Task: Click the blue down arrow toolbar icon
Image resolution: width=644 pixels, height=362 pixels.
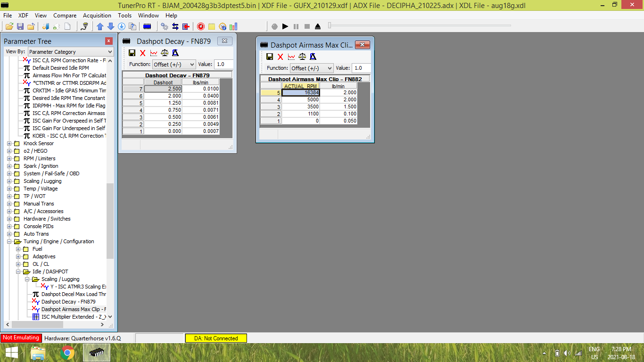Action: 111,26
